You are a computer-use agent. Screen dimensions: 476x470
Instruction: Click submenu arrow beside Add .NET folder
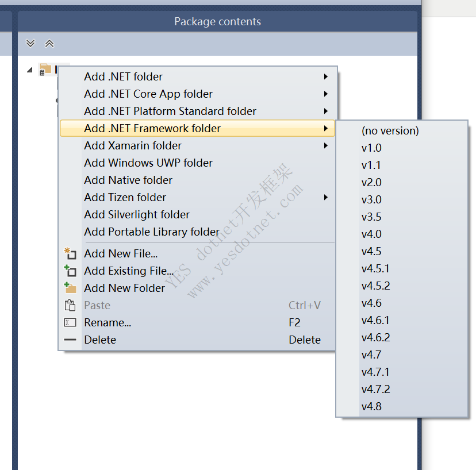point(326,76)
